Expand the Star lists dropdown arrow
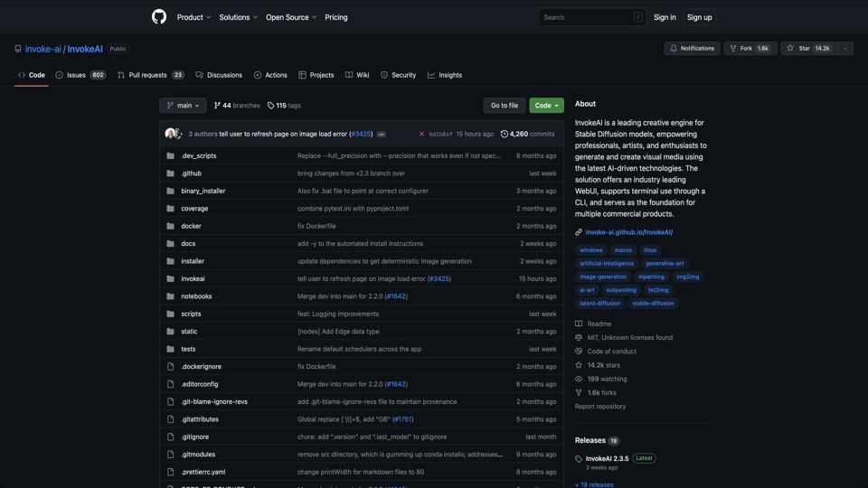The height and width of the screenshot is (488, 868). [x=845, y=49]
